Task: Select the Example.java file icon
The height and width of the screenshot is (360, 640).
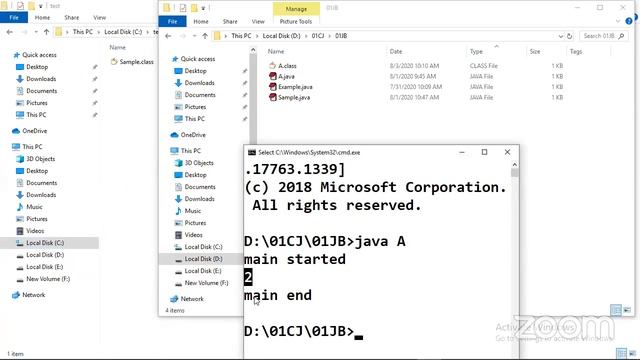Action: pyautogui.click(x=273, y=87)
